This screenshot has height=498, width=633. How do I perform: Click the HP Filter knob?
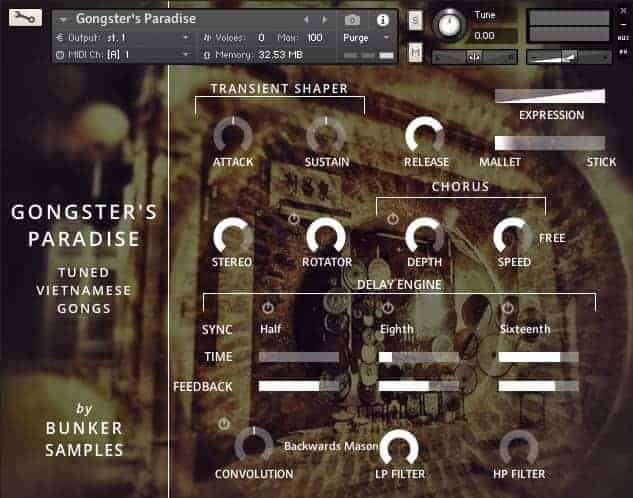click(x=519, y=448)
